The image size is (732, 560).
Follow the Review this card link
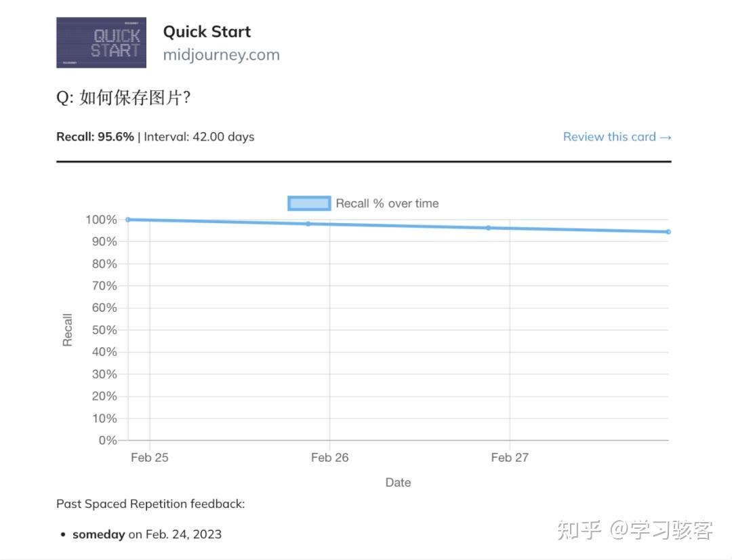[x=617, y=136]
